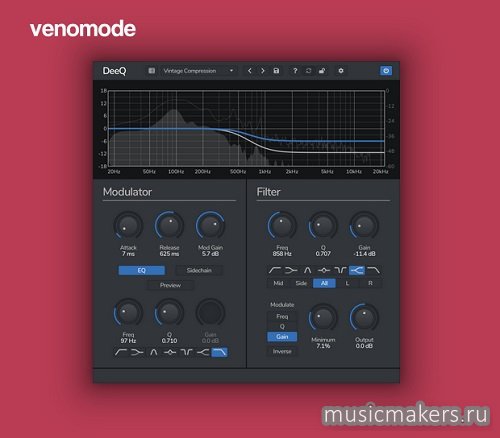This screenshot has height=438, width=500.
Task: Adjust the Modulator Attack knob
Action: [128, 226]
